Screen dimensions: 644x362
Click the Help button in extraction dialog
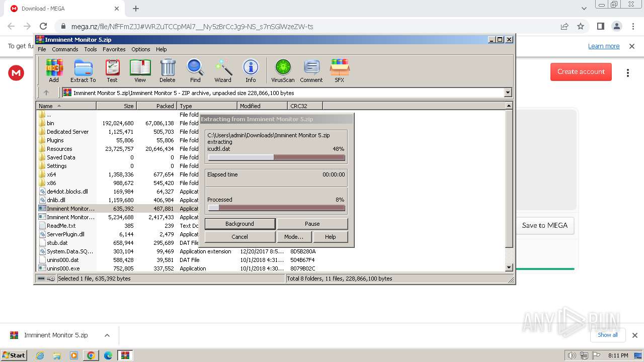pos(330,237)
